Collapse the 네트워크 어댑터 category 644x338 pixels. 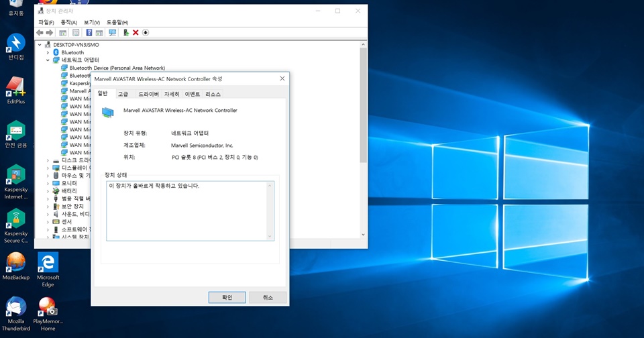tap(48, 60)
